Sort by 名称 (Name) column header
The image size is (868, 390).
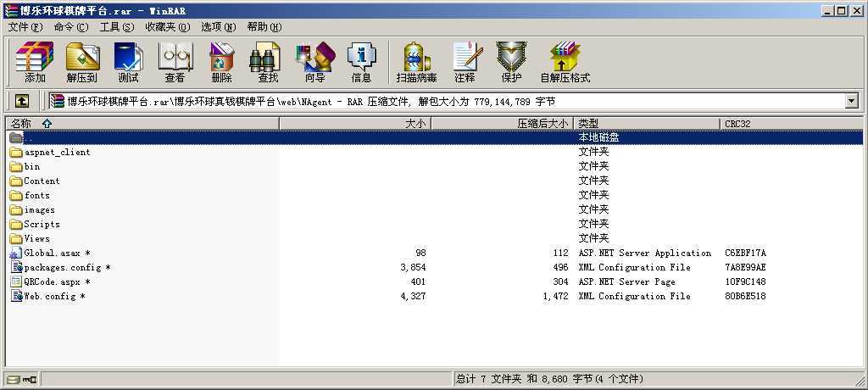tap(142, 123)
